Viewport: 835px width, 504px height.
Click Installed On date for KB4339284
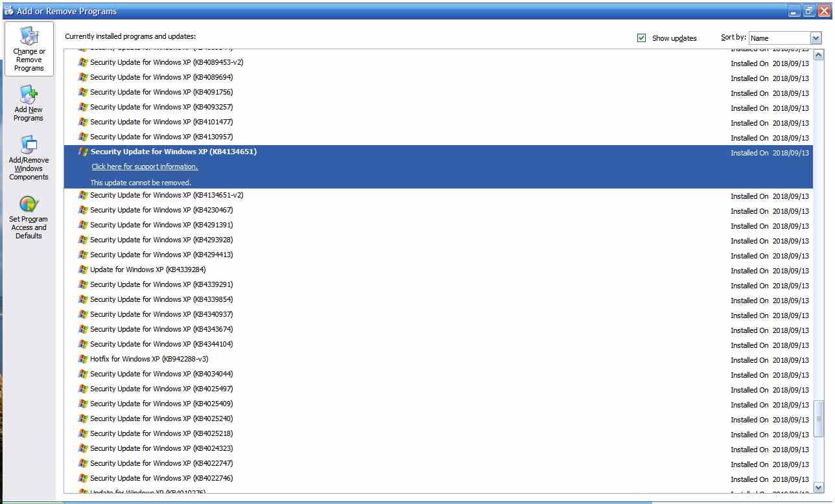[x=770, y=271]
